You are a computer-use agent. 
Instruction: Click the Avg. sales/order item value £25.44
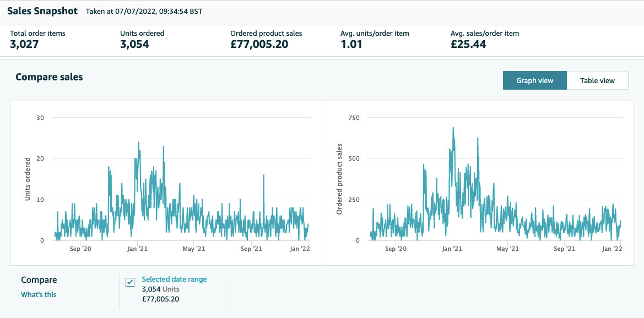pyautogui.click(x=468, y=45)
